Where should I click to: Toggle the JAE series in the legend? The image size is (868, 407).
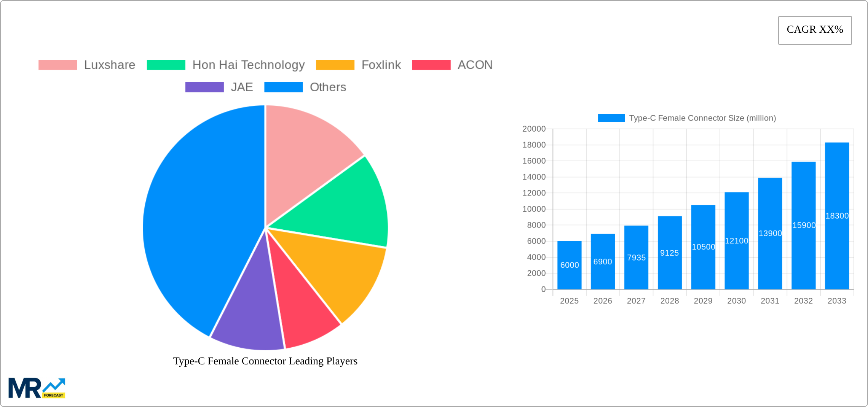point(243,87)
